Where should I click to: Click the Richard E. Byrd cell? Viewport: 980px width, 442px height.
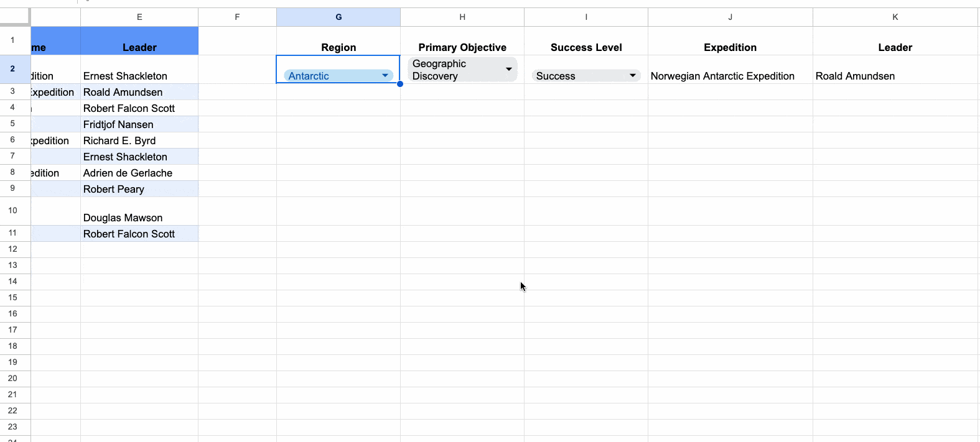point(119,140)
